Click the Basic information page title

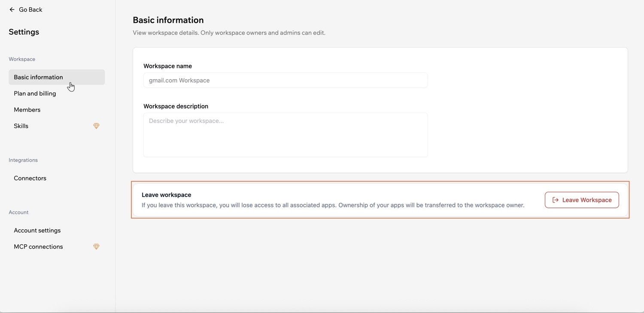(168, 20)
